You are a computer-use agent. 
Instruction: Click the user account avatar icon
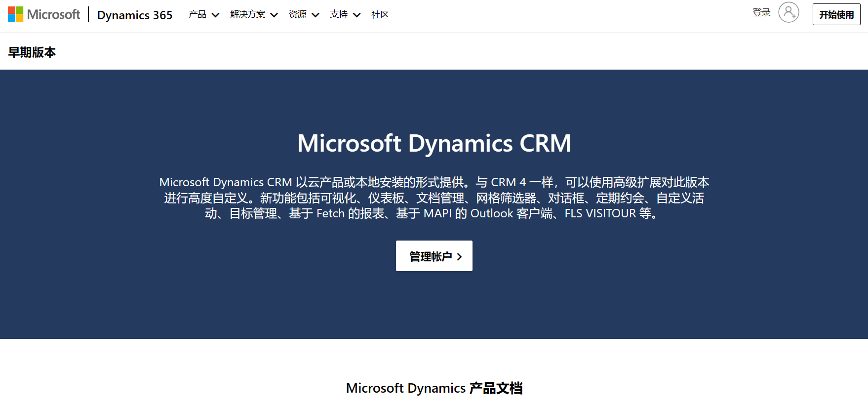(789, 12)
